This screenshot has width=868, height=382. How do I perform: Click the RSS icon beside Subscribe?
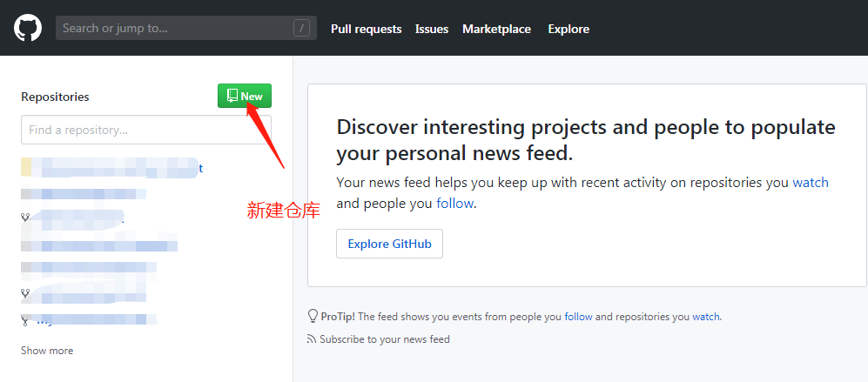312,338
